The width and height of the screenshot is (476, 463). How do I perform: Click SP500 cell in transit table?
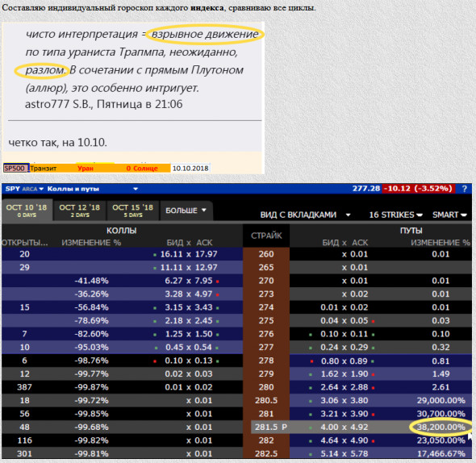(x=16, y=168)
